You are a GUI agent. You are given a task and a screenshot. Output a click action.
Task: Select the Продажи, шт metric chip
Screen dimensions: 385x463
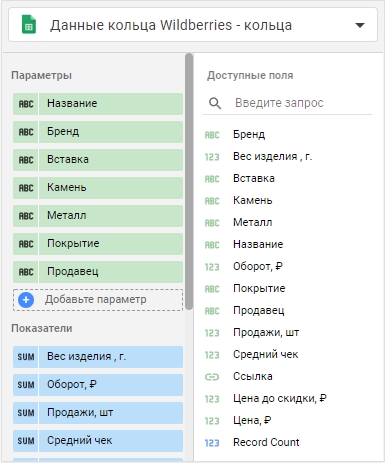click(98, 413)
